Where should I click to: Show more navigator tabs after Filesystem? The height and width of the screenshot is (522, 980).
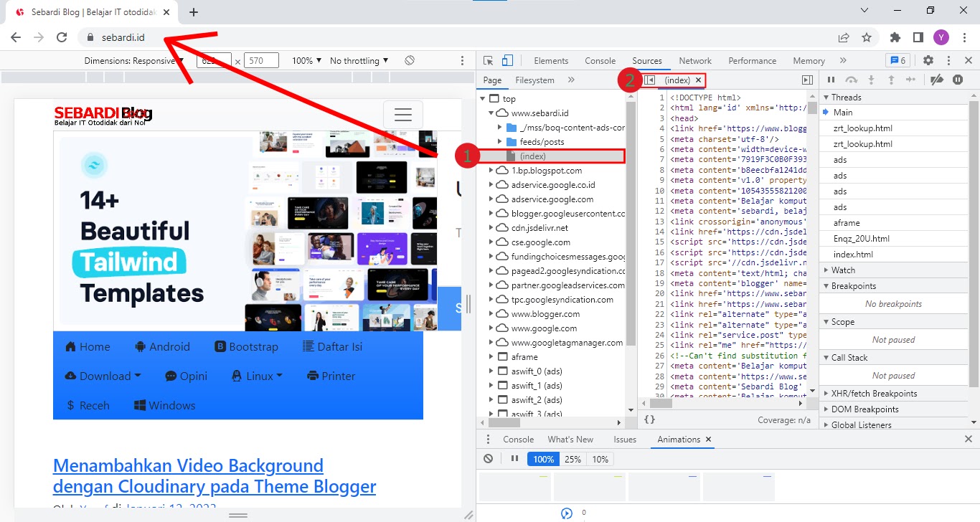571,80
